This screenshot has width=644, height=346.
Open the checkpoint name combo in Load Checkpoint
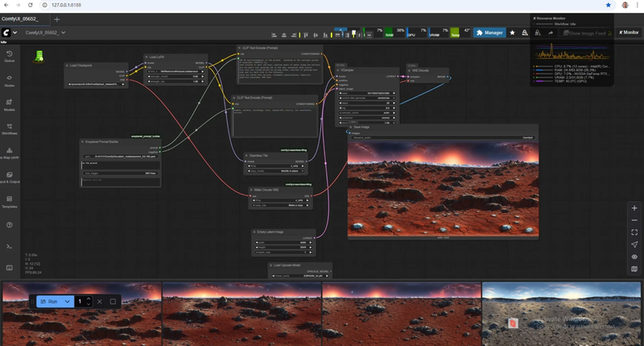coord(96,84)
